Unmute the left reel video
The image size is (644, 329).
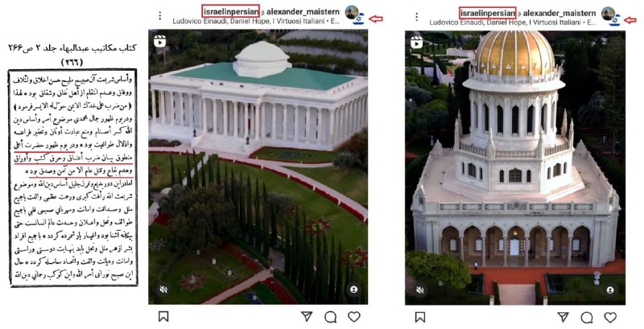coord(163,290)
